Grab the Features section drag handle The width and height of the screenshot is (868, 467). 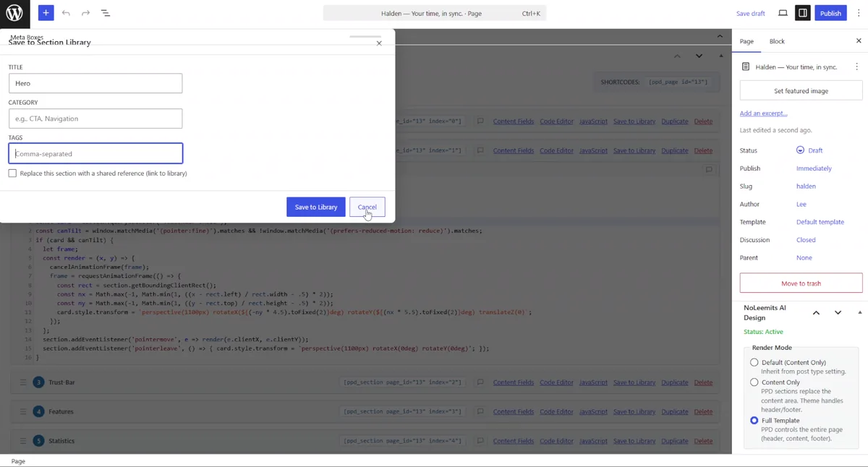point(23,411)
